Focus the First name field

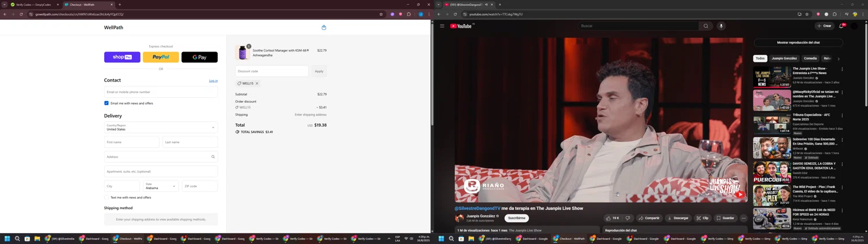click(131, 142)
